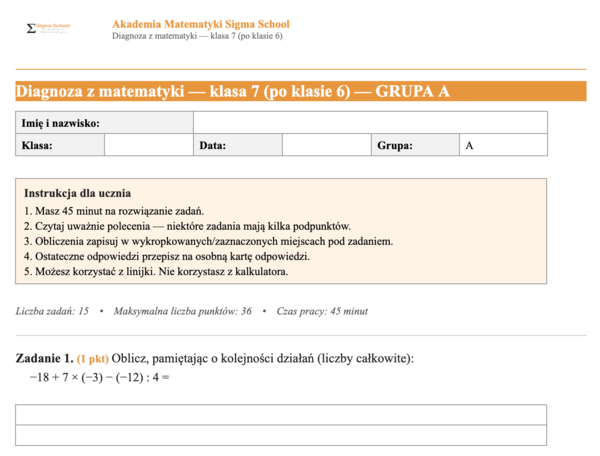Click the text 'Maksymalna liczba punktów: 36'
The image size is (600, 456).
coord(183,311)
